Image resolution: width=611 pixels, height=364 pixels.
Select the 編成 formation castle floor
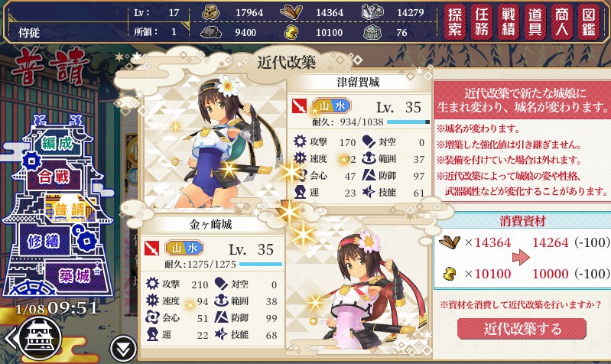point(57,144)
